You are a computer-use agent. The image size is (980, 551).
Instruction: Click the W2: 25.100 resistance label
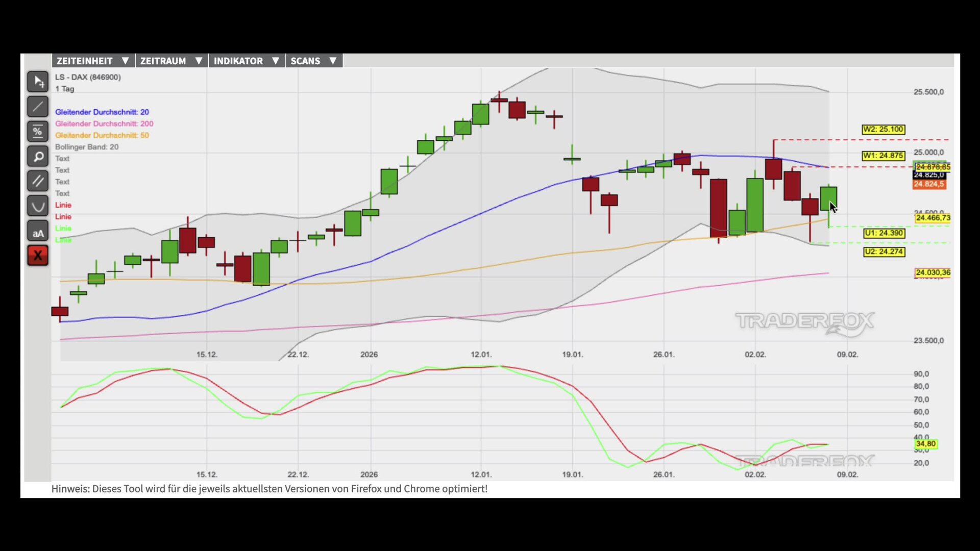883,129
